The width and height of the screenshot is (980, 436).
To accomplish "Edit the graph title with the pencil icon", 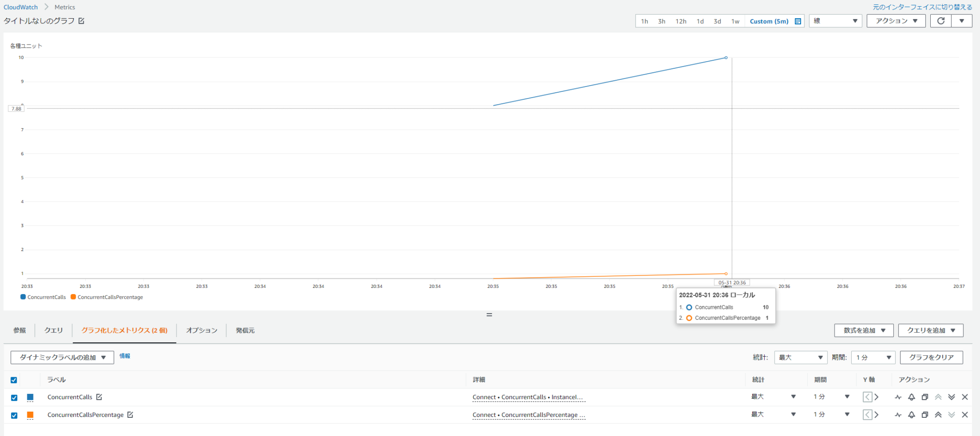I will click(x=81, y=21).
